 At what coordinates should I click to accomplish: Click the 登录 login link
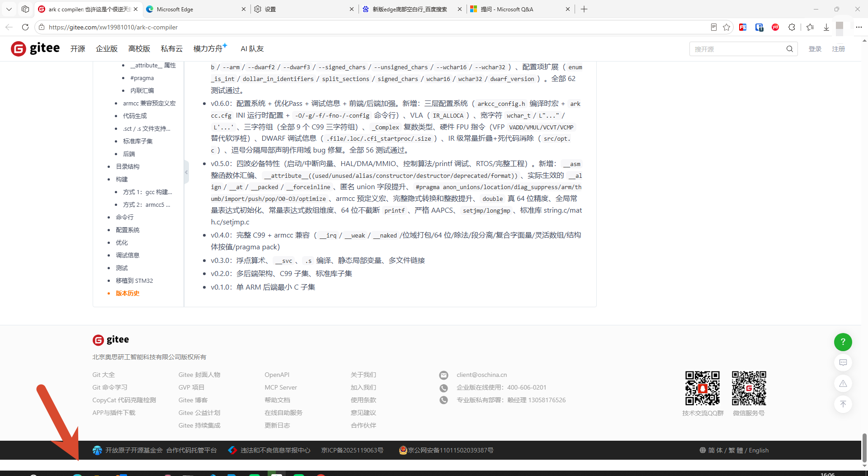tap(815, 49)
